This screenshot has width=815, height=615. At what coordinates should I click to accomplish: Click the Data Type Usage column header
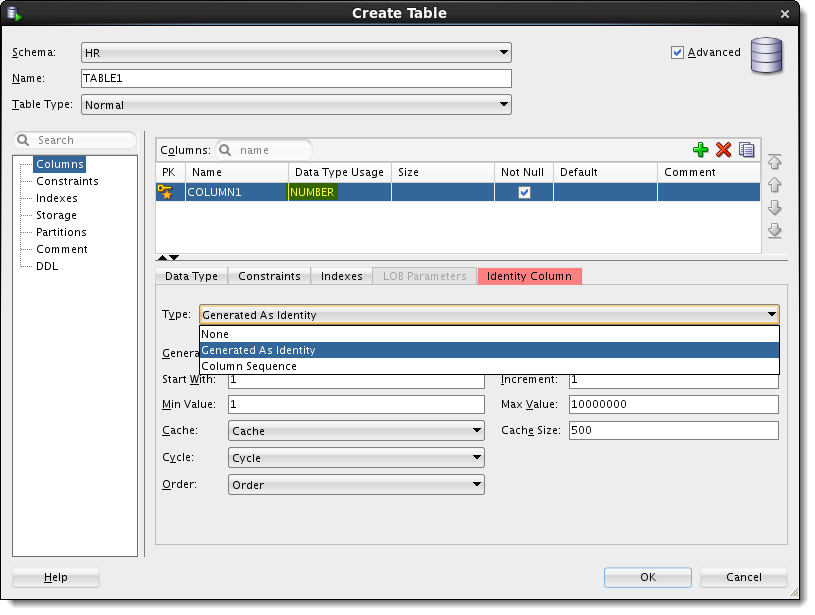click(340, 172)
